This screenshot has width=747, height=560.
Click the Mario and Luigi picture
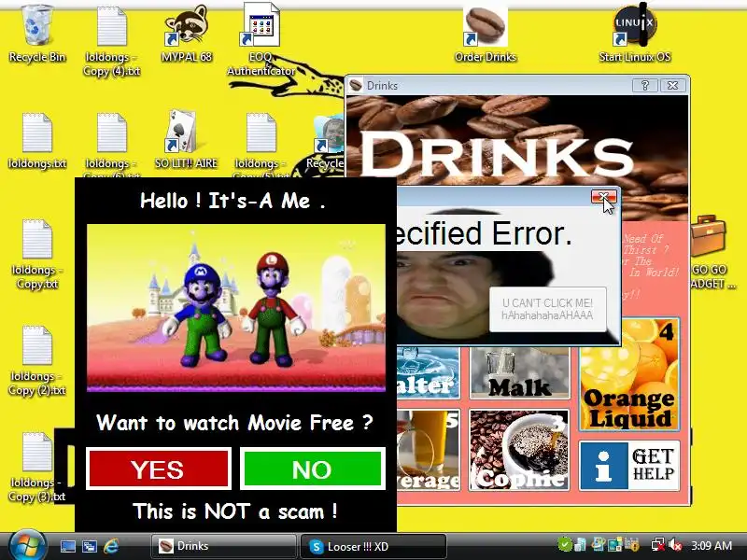[236, 308]
